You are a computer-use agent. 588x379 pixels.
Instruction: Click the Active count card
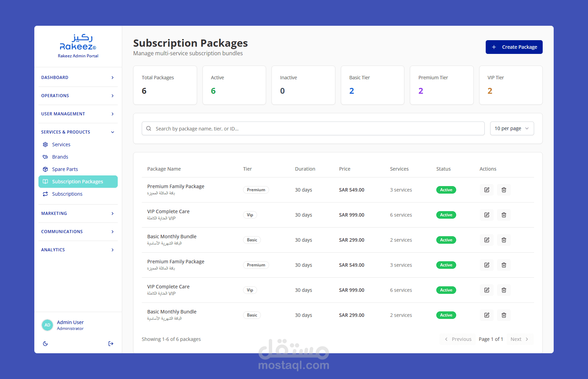point(234,85)
